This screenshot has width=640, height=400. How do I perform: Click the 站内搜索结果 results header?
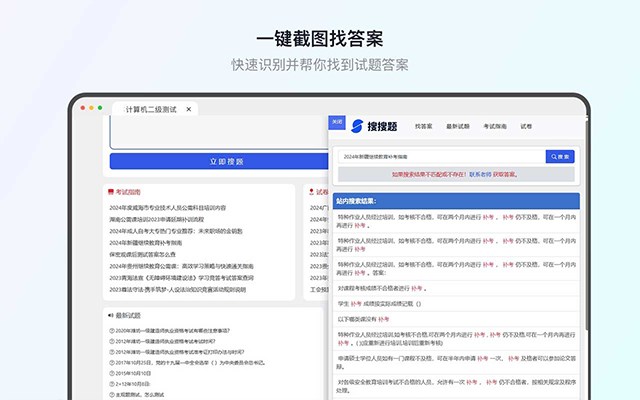456,201
